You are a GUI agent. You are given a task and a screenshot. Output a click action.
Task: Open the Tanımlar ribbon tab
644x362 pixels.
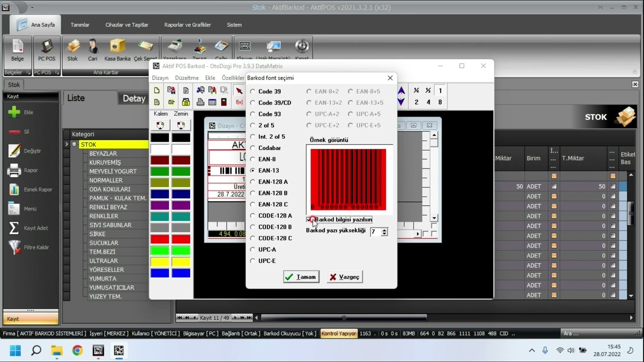point(80,25)
